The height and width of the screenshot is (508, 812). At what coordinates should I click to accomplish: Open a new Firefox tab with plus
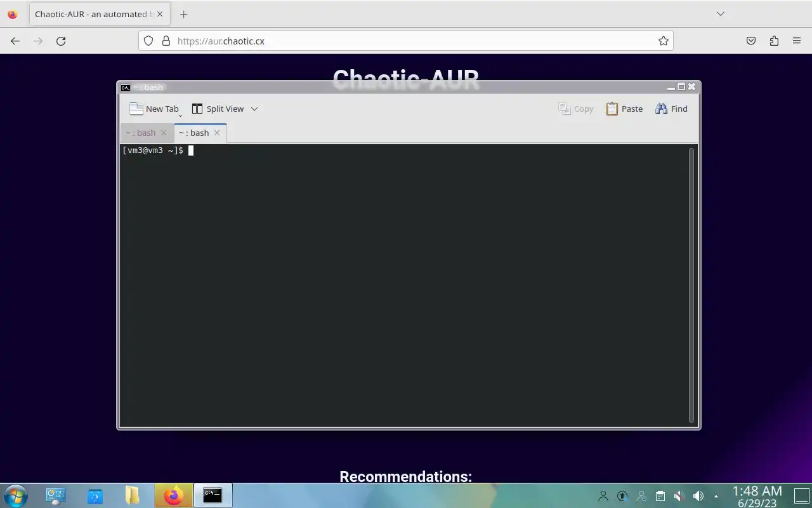tap(183, 14)
